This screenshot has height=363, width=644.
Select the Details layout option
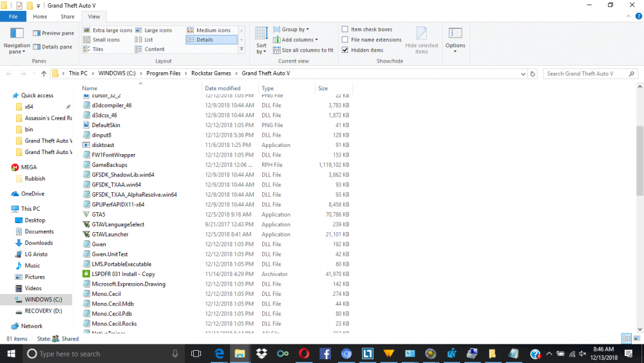click(x=211, y=40)
